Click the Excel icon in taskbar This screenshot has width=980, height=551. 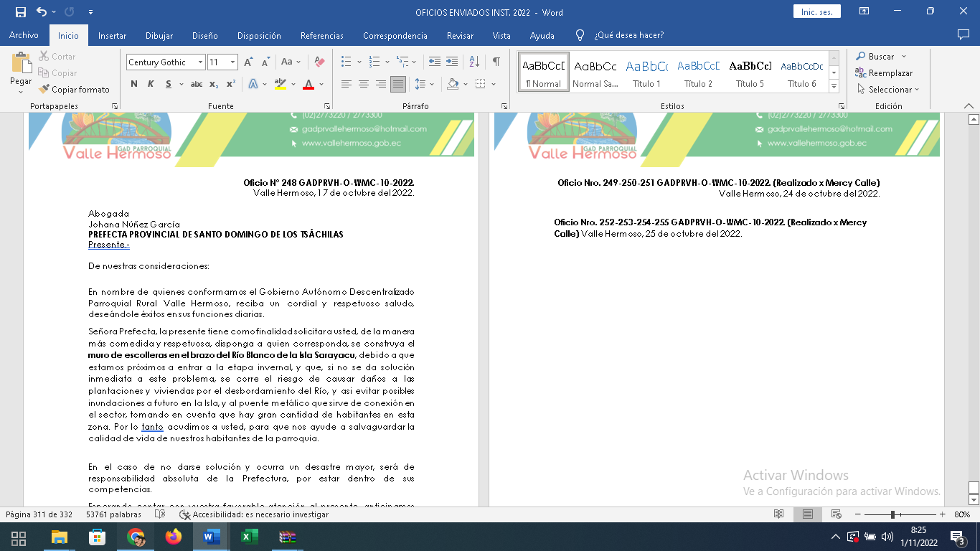click(249, 537)
